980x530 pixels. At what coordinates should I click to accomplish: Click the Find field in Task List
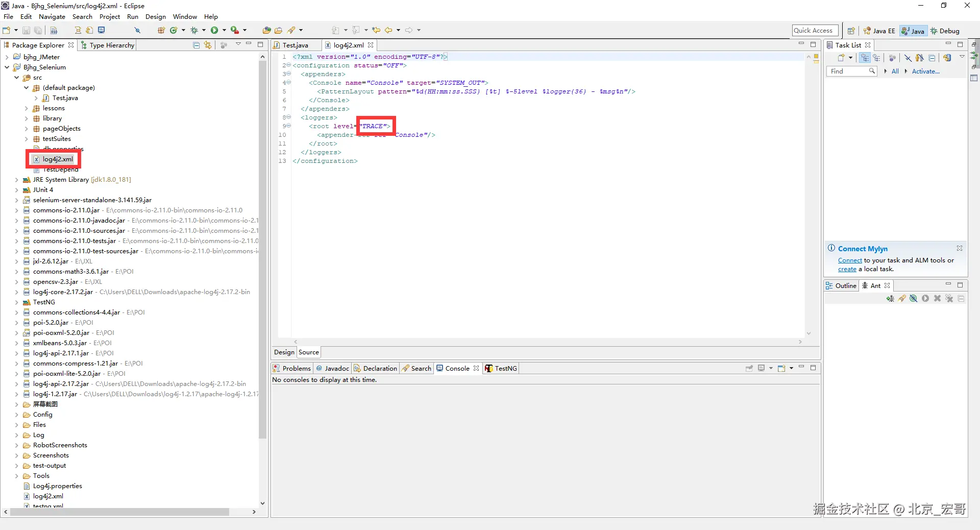[851, 71]
